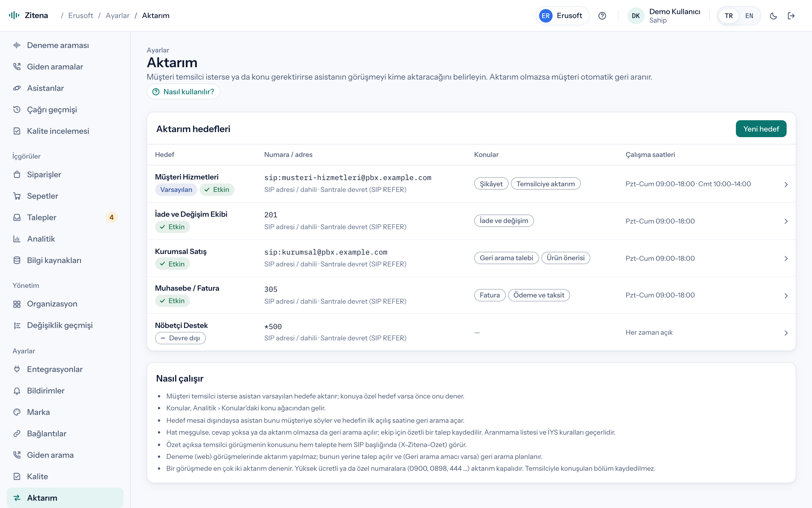The image size is (812, 508).
Task: Expand the Muhasebe / Fatura row chevron
Action: coord(786,296)
